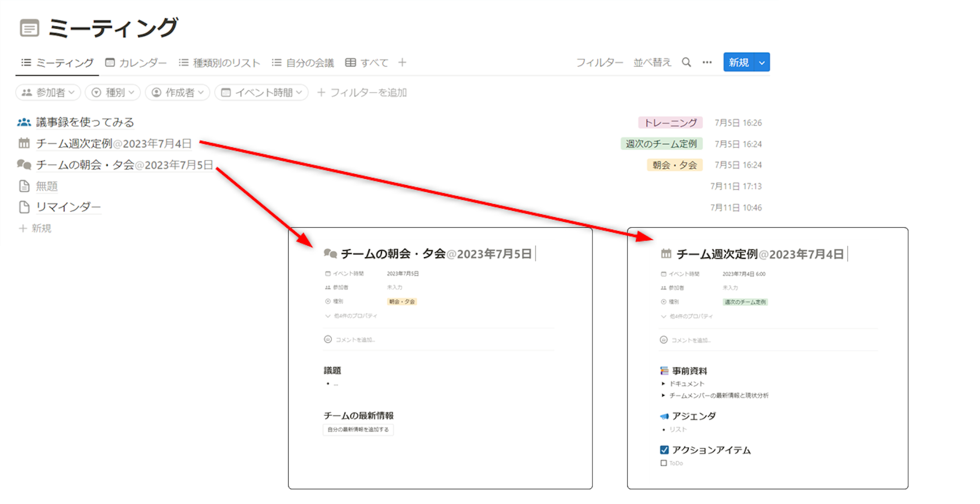Click the Meeting database page icon
The height and width of the screenshot is (504, 980).
pos(29,28)
